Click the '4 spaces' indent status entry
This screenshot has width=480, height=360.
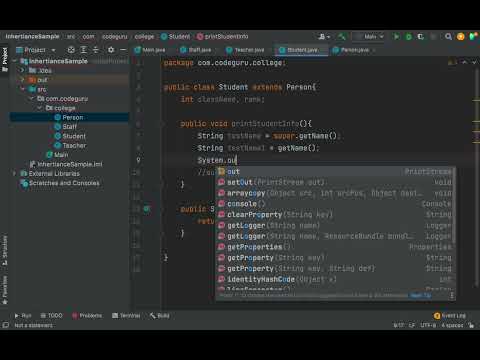[452, 325]
